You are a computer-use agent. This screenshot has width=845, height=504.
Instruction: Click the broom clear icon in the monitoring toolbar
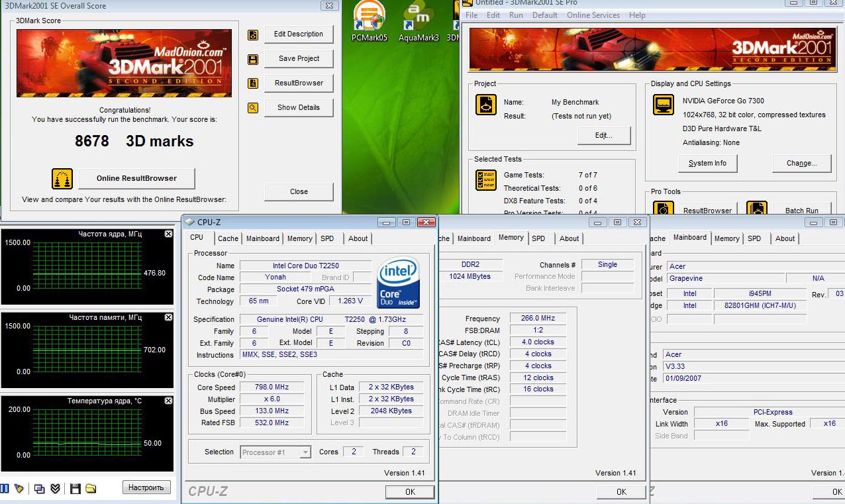pos(19,488)
